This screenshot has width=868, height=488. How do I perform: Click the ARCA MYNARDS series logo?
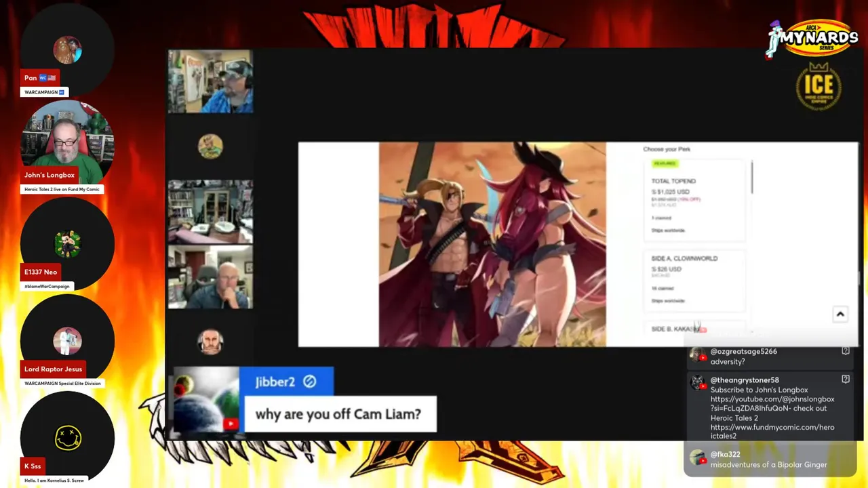tap(812, 38)
